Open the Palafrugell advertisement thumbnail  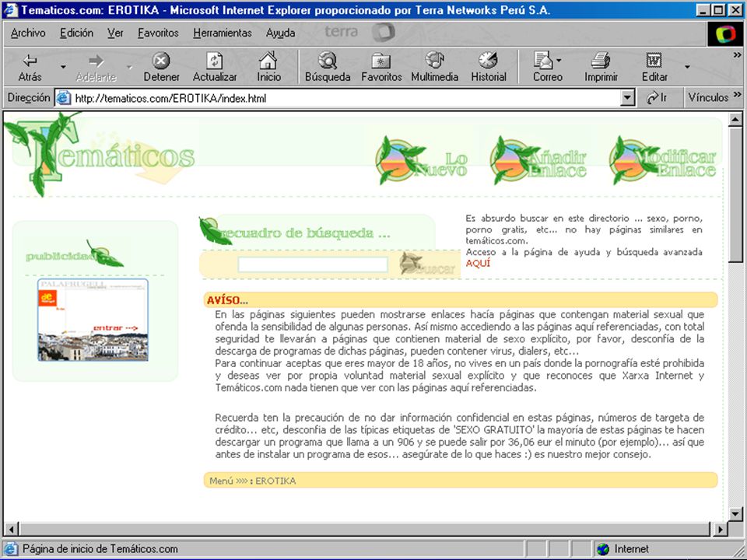[x=93, y=320]
